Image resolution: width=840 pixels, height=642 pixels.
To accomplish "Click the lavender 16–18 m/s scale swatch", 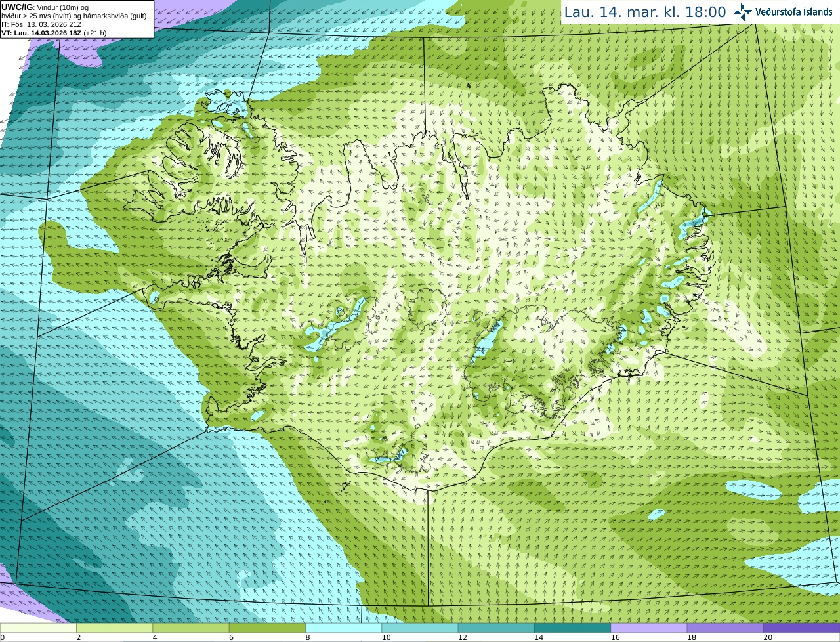I will click(x=649, y=628).
